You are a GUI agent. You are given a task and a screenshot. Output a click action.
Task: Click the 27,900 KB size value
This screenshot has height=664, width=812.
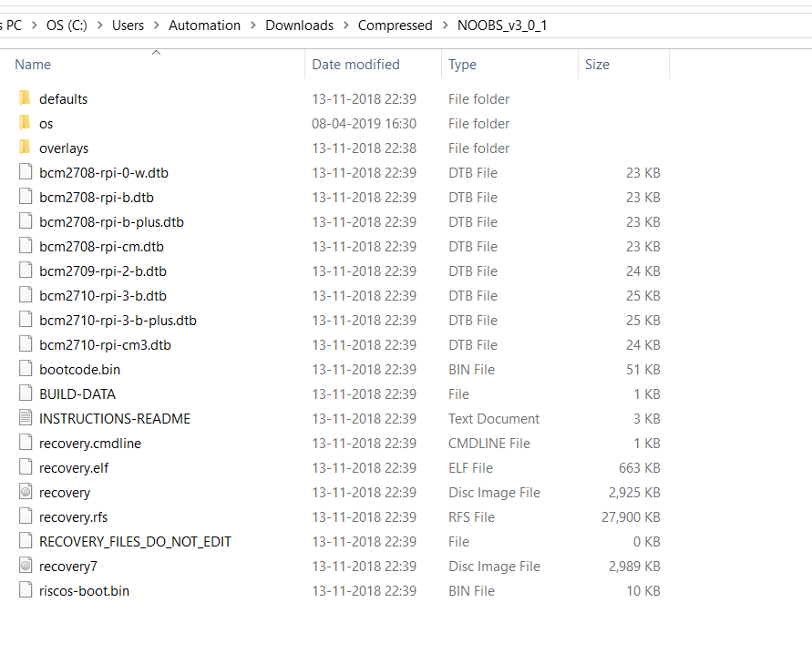[631, 517]
